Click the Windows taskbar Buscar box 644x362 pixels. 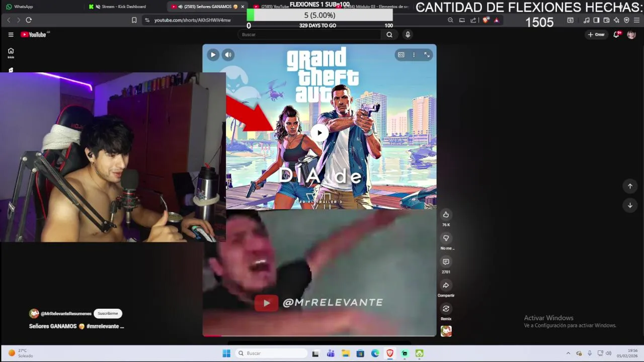tap(272, 353)
